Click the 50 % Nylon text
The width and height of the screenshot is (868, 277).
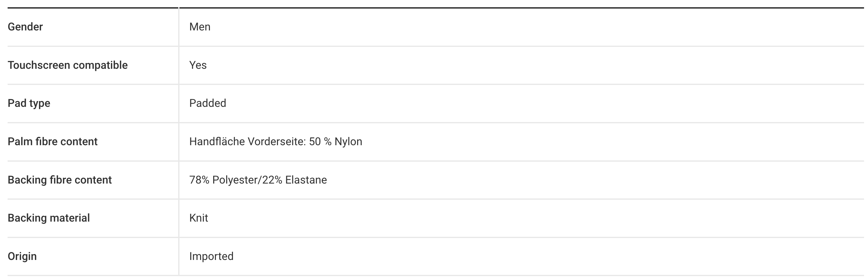tap(335, 141)
